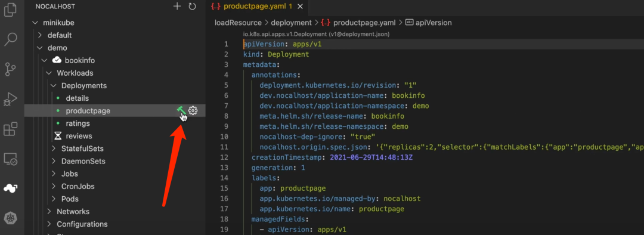Collapse the bookinfo application node
The image size is (644, 235).
tap(44, 60)
